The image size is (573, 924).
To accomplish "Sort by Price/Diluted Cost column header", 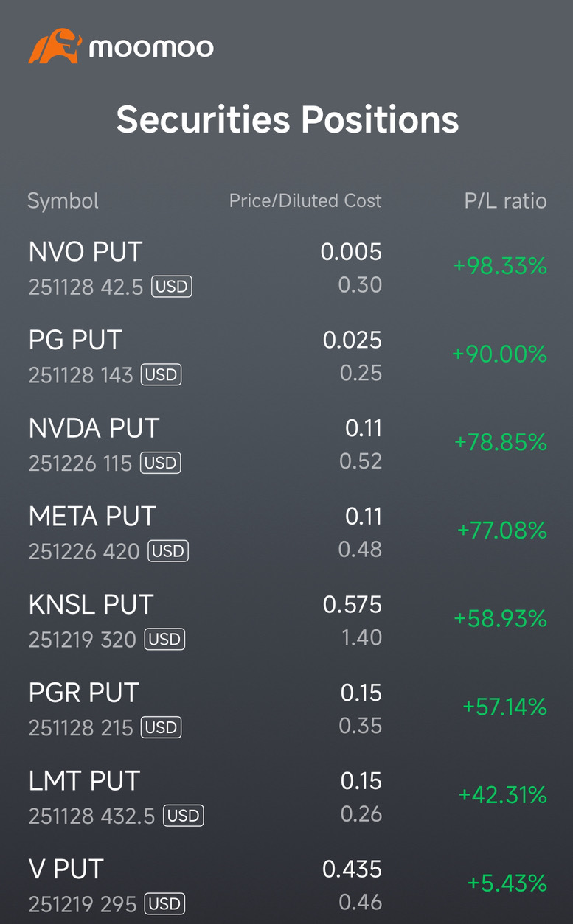I will click(305, 200).
